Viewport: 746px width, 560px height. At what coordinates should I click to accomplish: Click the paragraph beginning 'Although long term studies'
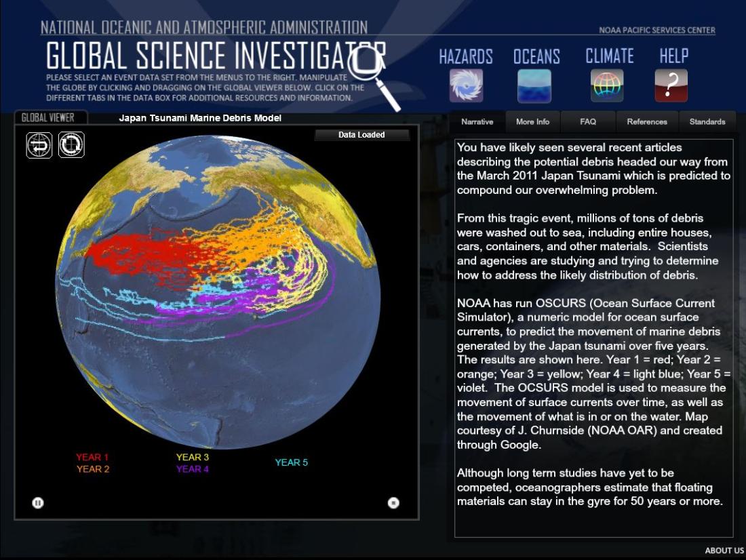coord(589,487)
